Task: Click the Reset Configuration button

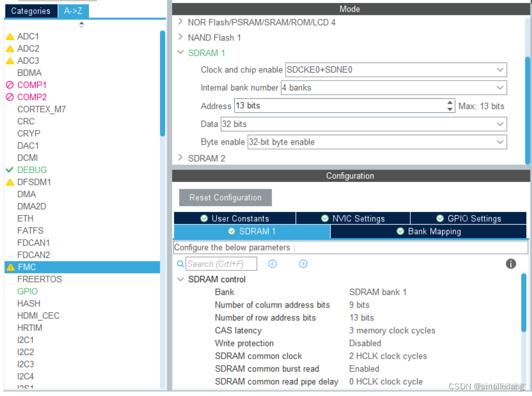Action: tap(225, 197)
